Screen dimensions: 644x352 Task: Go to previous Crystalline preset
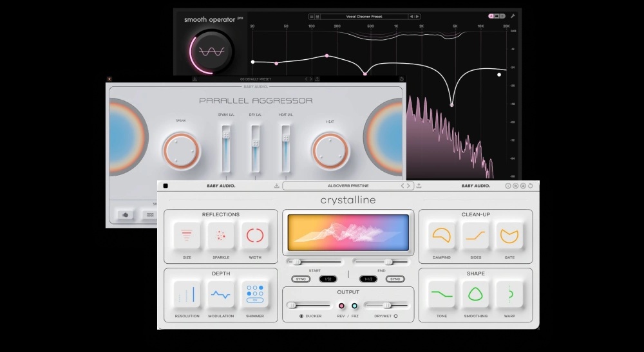coord(403,186)
